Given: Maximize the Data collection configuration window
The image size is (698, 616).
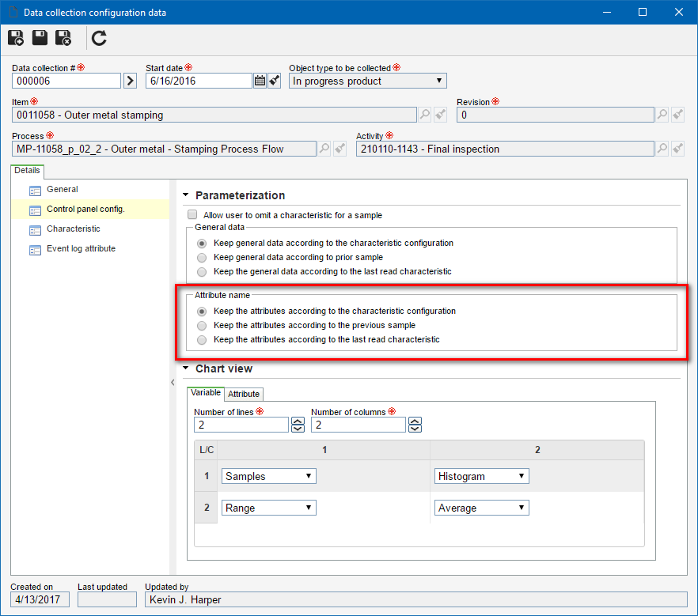Looking at the screenshot, I should coord(643,12).
